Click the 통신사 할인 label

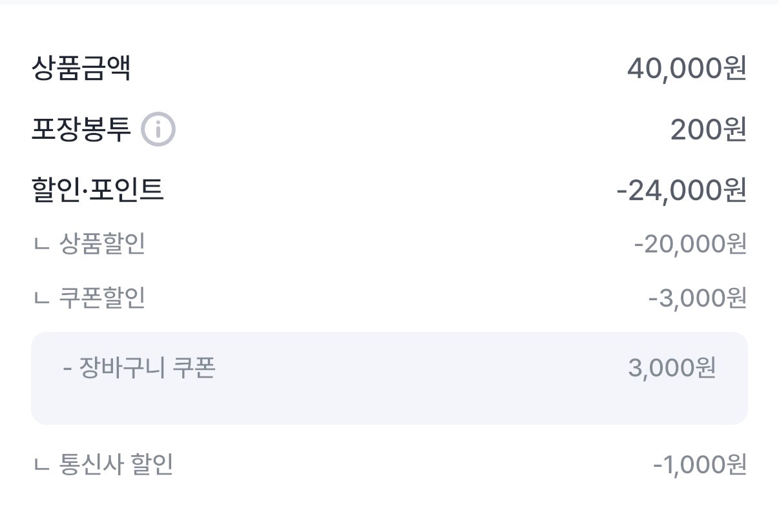click(116, 464)
